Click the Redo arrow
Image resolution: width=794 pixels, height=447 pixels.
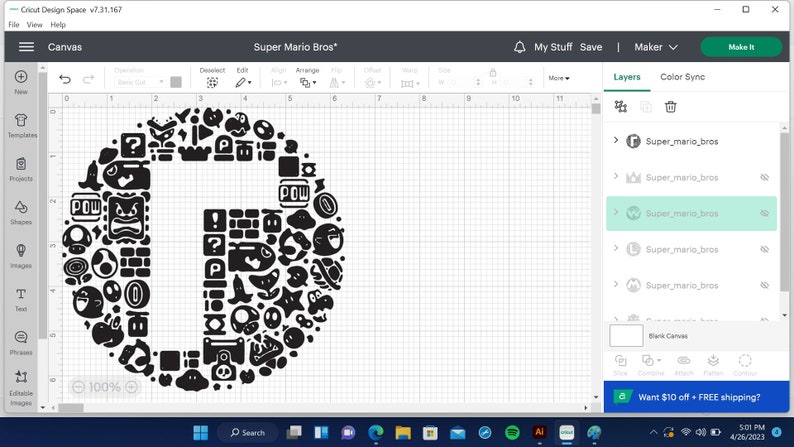pyautogui.click(x=88, y=79)
